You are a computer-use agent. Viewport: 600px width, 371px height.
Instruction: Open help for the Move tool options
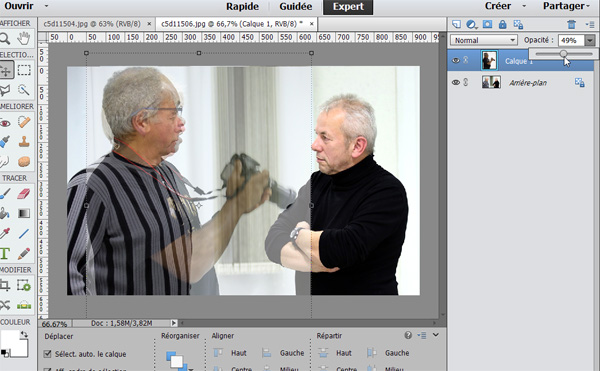click(408, 335)
